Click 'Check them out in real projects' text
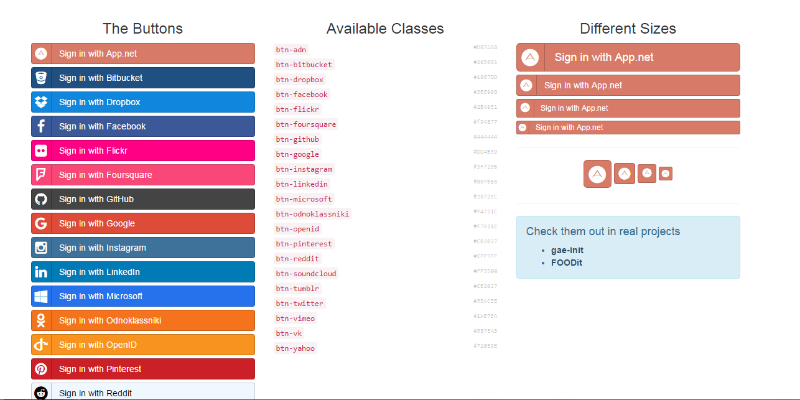800x400 pixels. pos(603,232)
